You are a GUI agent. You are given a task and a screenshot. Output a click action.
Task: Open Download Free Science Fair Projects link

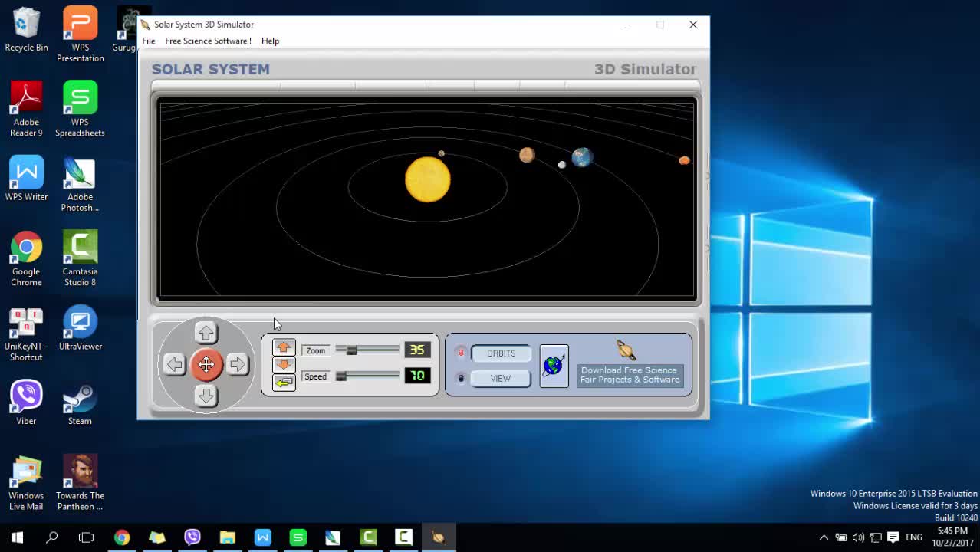coord(630,375)
